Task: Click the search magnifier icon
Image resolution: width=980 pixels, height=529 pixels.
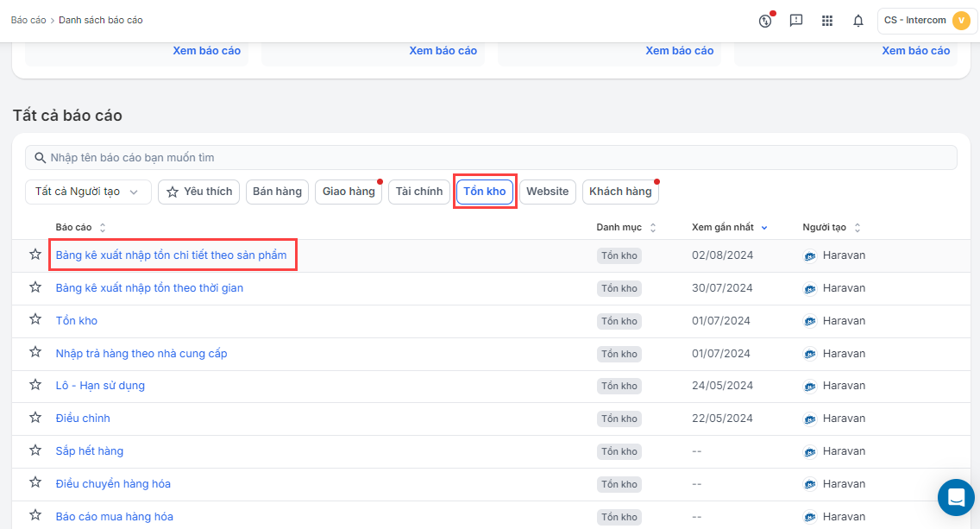Action: tap(40, 158)
